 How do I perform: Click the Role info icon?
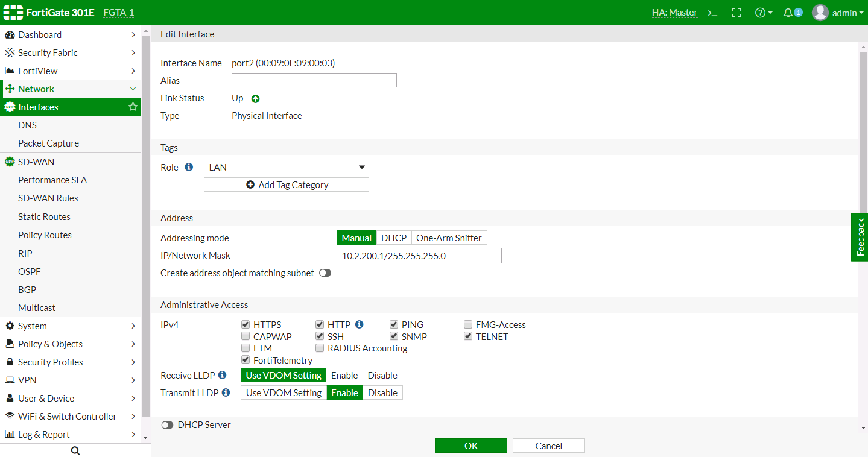tap(189, 167)
